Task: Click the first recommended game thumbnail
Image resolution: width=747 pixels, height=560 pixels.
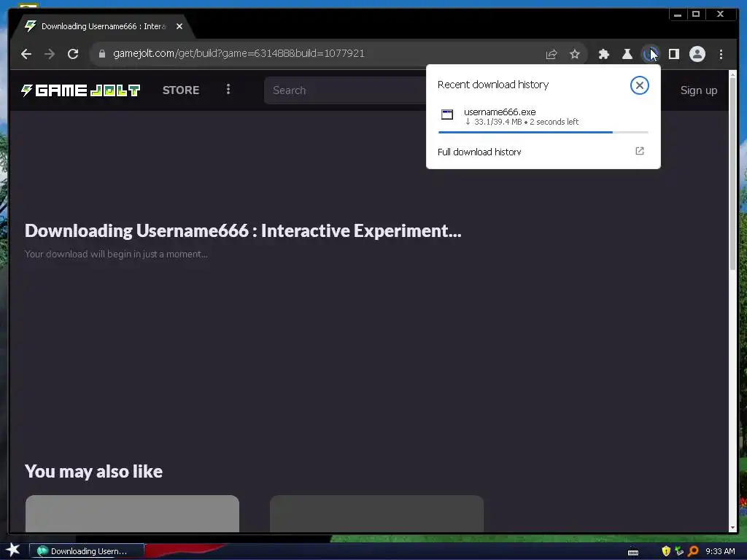Action: (132, 514)
